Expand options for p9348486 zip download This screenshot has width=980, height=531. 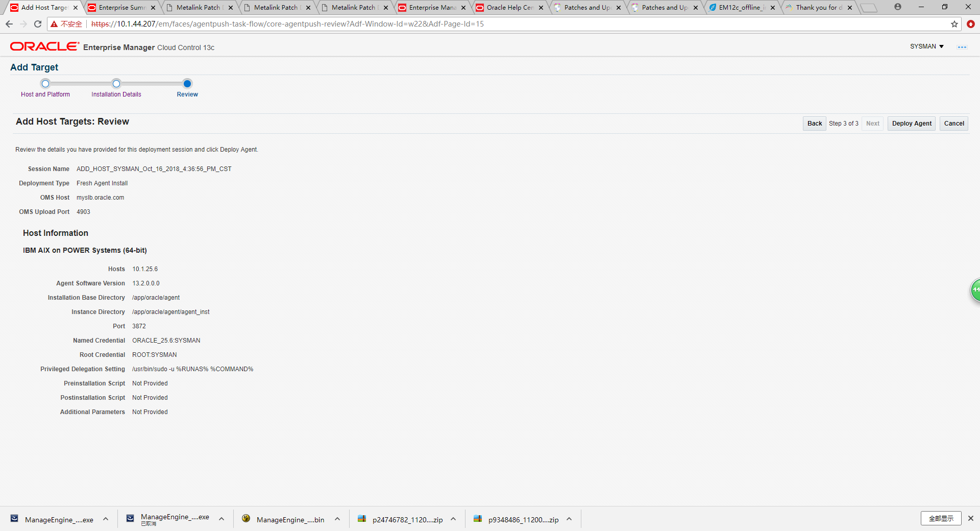coord(569,519)
